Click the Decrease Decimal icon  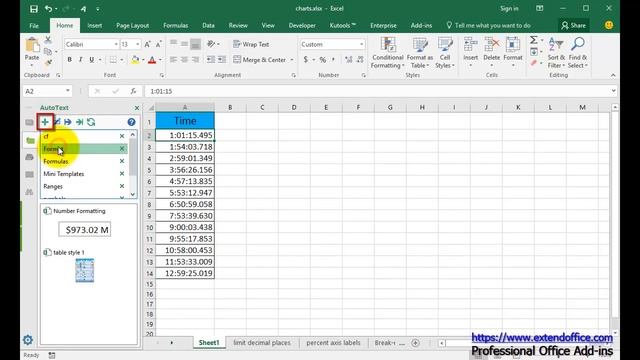pos(360,60)
